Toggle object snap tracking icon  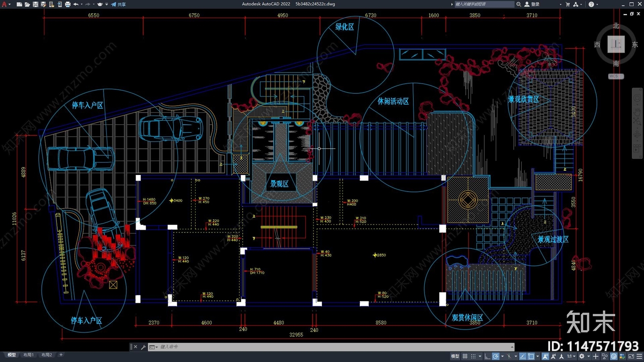tap(523, 356)
